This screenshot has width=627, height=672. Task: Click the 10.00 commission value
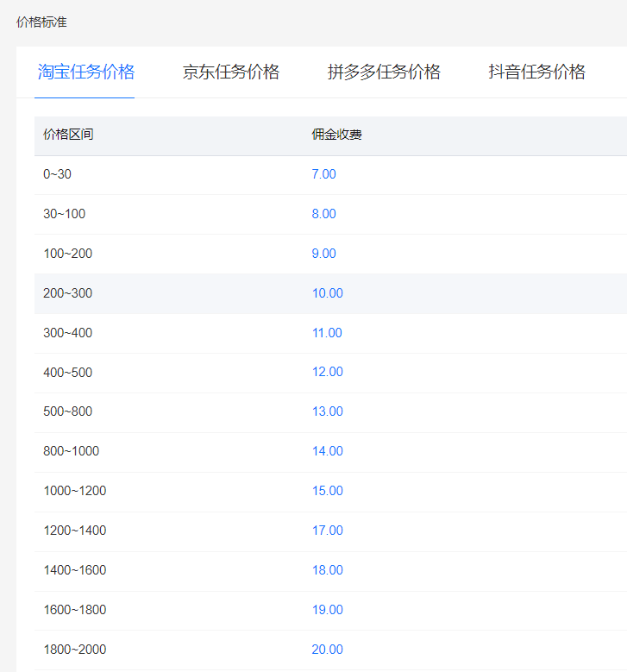click(328, 293)
